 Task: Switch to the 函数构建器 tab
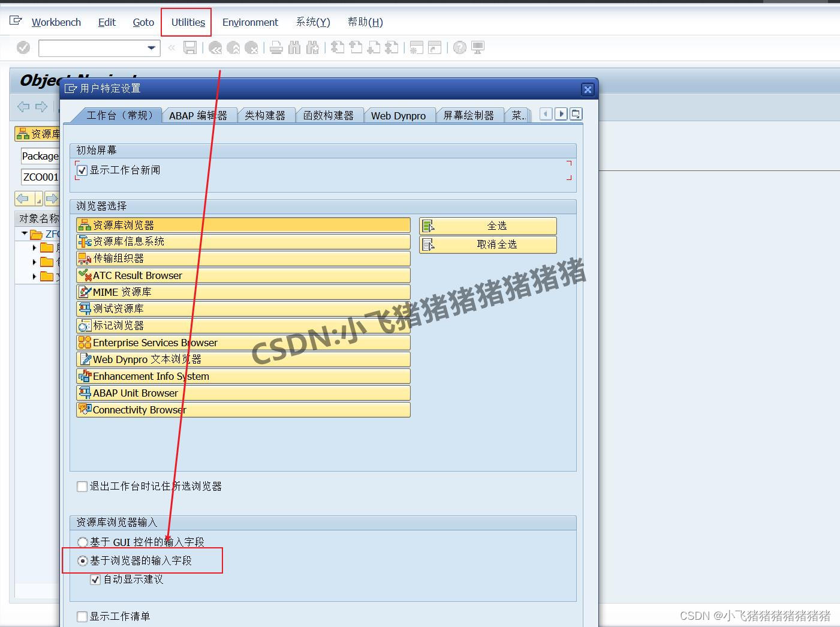pyautogui.click(x=329, y=115)
